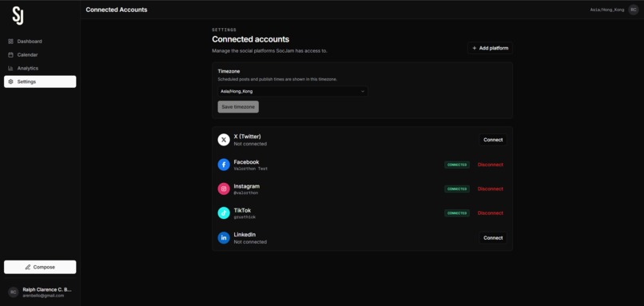The height and width of the screenshot is (306, 644).
Task: Connect the X (Twitter) account
Action: [493, 140]
